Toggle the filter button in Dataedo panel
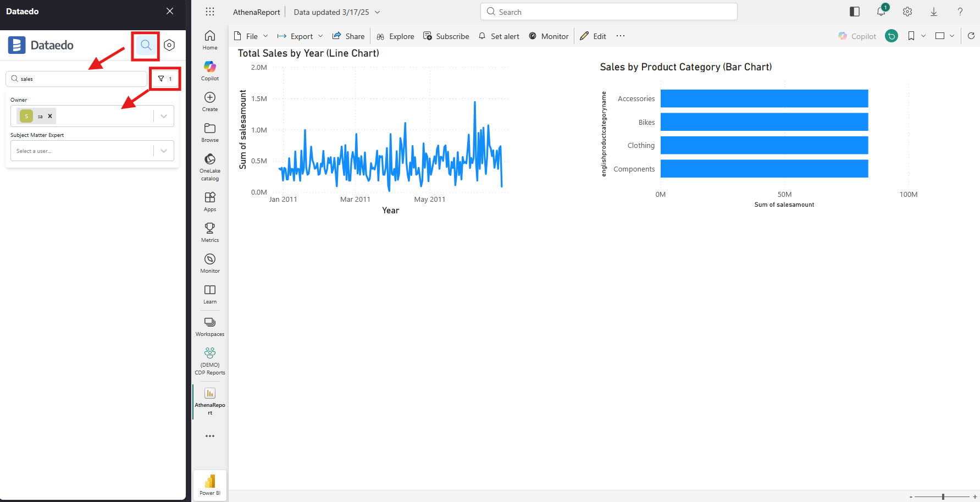Image resolution: width=980 pixels, height=502 pixels. tap(165, 79)
